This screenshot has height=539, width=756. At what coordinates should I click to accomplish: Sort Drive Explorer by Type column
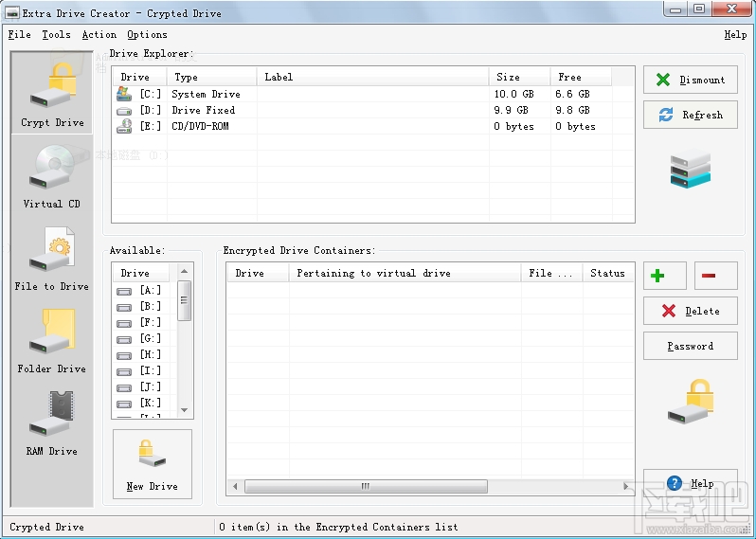coord(211,77)
